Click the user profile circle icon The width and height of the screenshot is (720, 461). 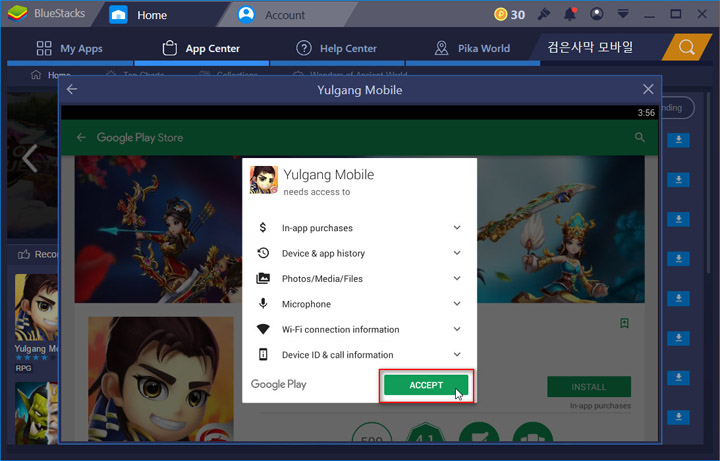596,14
